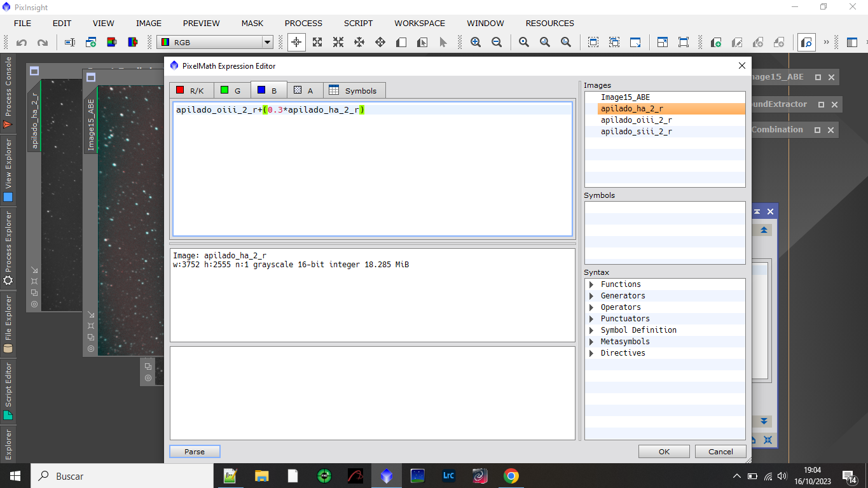The height and width of the screenshot is (488, 868).
Task: Click the expand-arrows zoom to fit icon
Action: click(x=317, y=43)
